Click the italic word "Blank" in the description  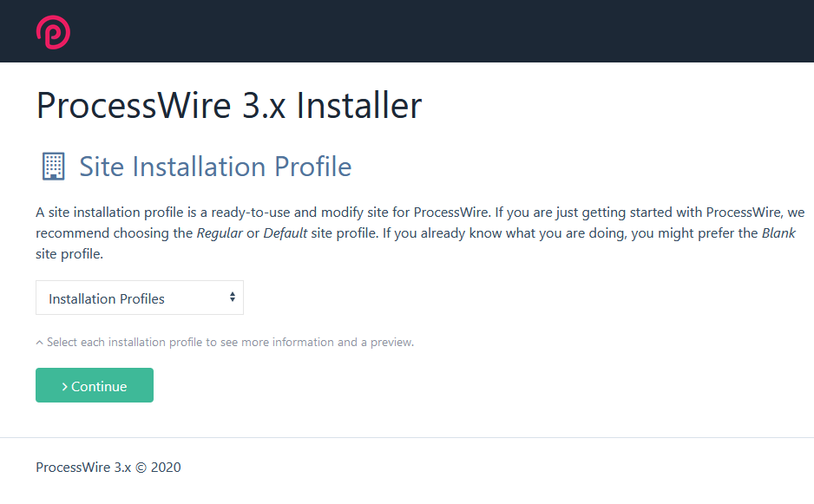point(778,234)
